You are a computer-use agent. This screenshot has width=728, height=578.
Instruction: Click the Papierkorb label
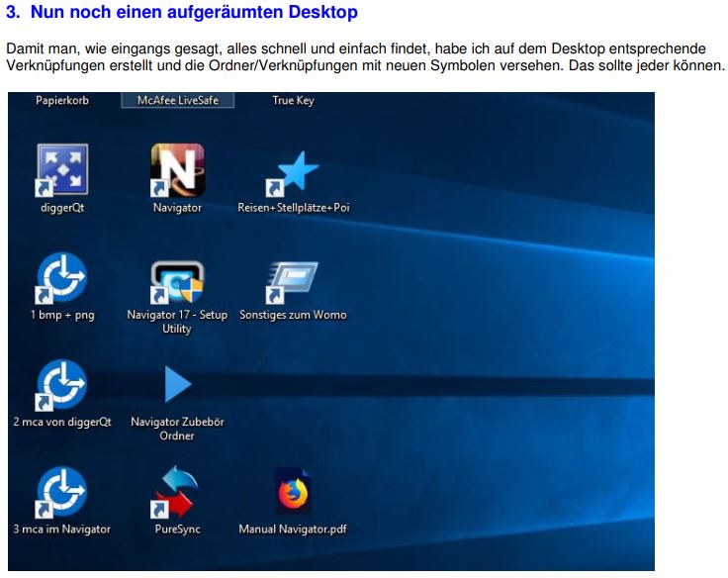(62, 100)
